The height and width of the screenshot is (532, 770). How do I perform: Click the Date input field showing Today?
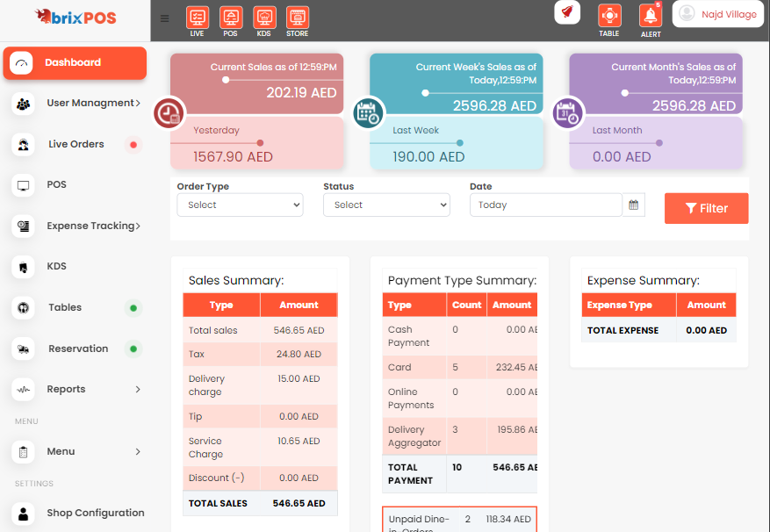pyautogui.click(x=545, y=205)
